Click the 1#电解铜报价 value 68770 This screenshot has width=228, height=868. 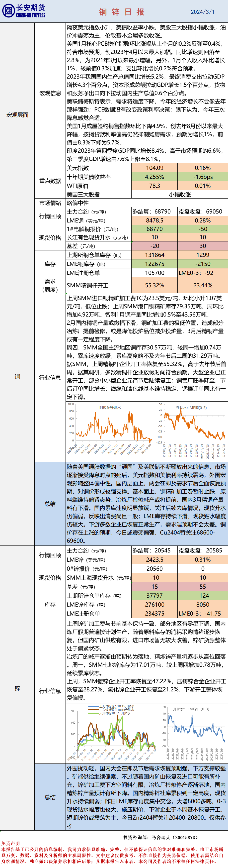[154, 229]
